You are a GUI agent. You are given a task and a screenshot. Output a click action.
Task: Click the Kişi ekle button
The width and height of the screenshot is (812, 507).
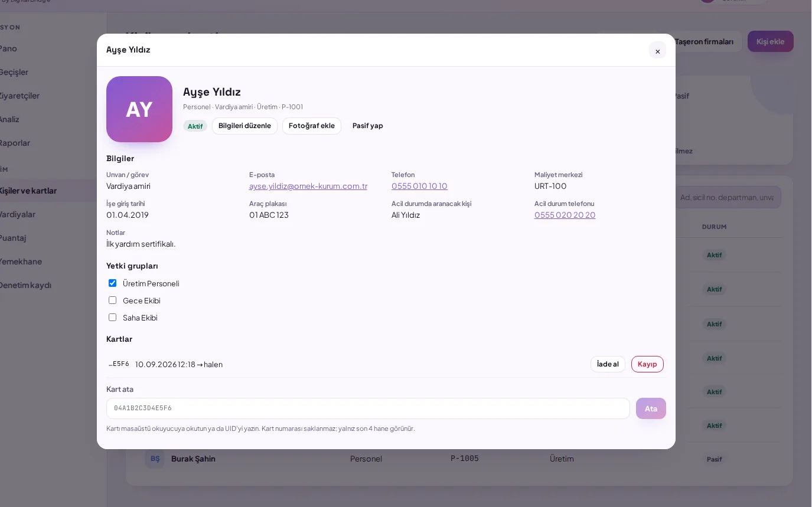click(x=771, y=41)
